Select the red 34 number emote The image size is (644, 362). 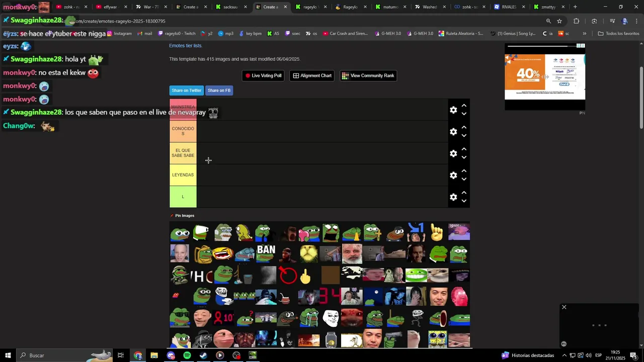click(330, 297)
